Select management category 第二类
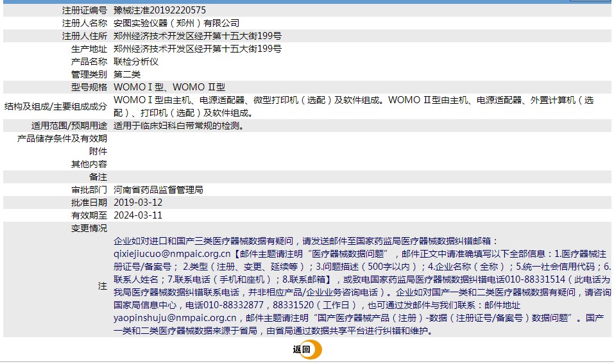The width and height of the screenshot is (614, 364). 127,74
